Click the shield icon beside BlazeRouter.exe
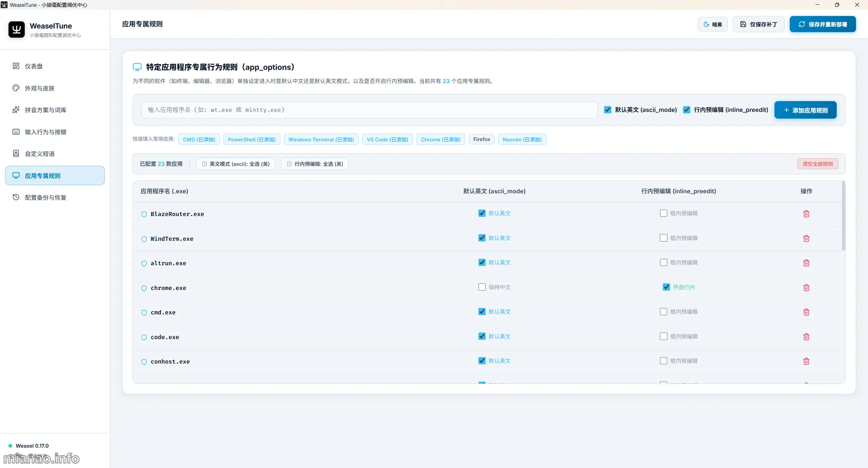The width and height of the screenshot is (868, 468). pos(144,214)
